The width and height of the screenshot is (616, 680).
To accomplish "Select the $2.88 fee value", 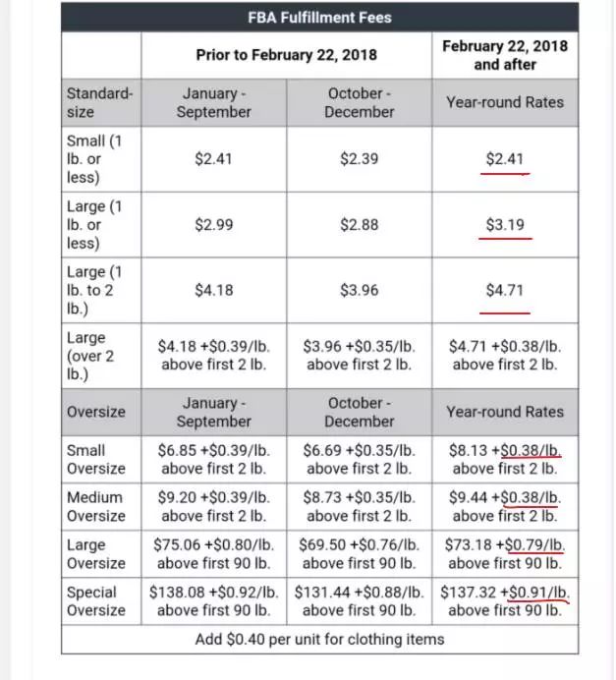I will (x=359, y=225).
